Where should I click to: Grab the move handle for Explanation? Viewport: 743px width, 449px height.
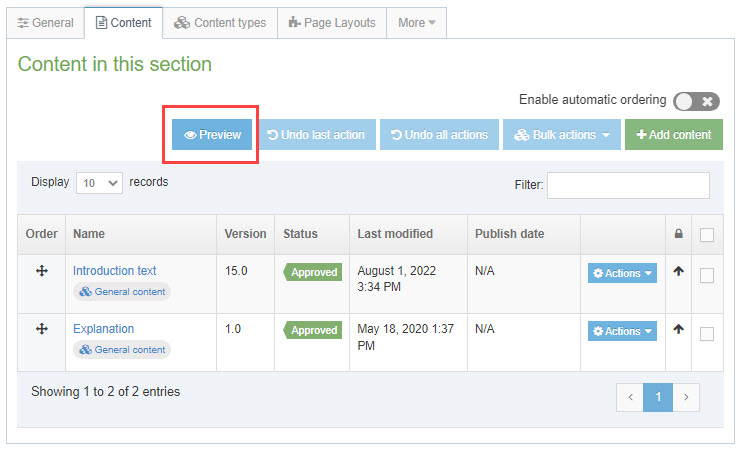tap(42, 329)
